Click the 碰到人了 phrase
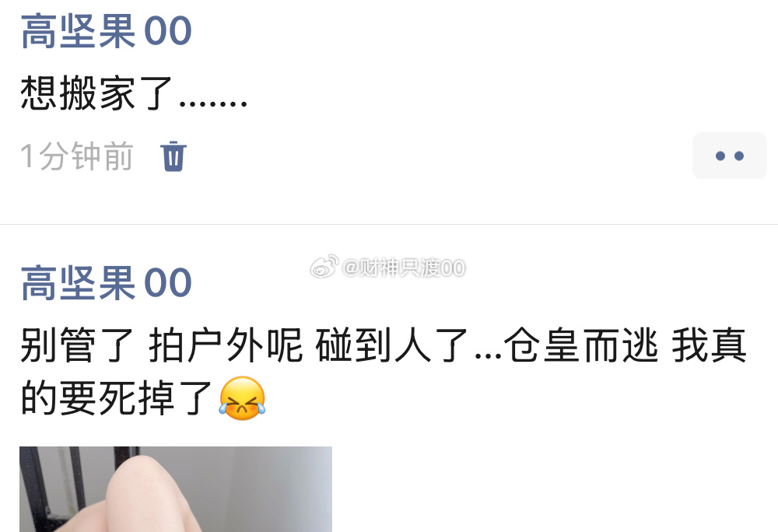The width and height of the screenshot is (778, 532). [392, 345]
